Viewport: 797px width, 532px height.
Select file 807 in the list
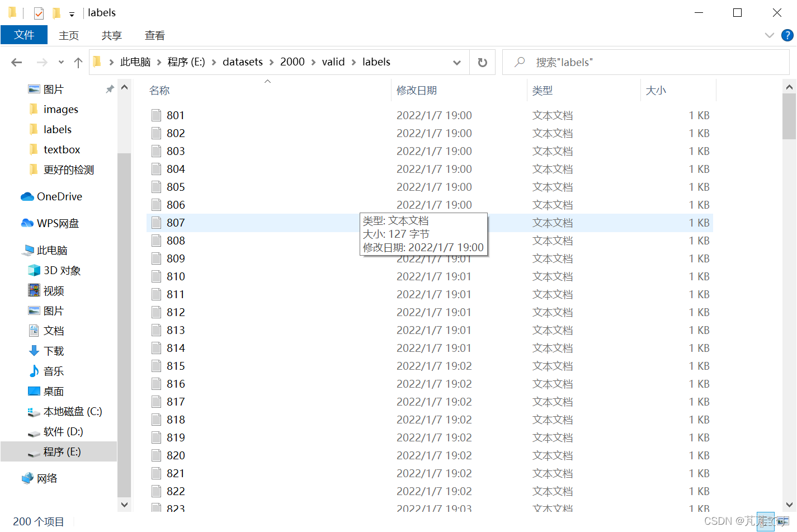[x=430, y=223]
